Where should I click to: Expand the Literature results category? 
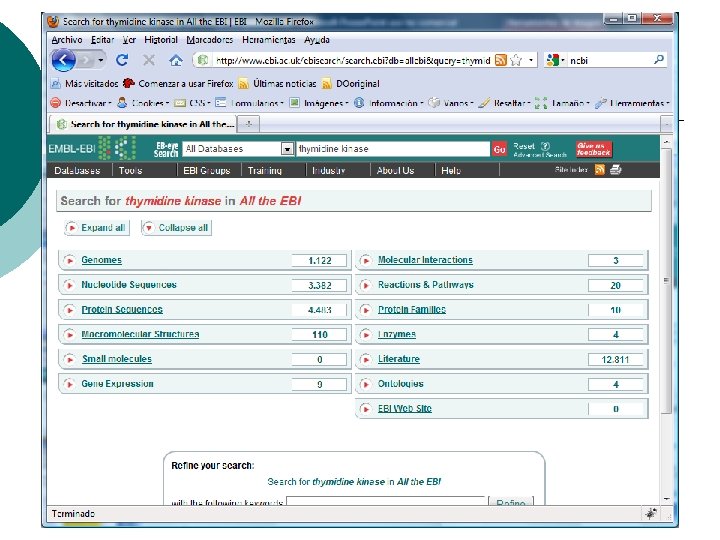coord(366,360)
